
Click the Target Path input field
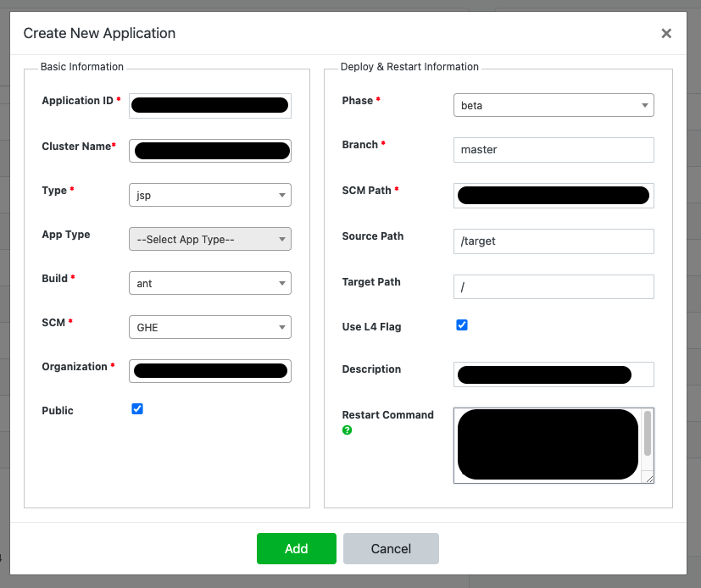(554, 287)
